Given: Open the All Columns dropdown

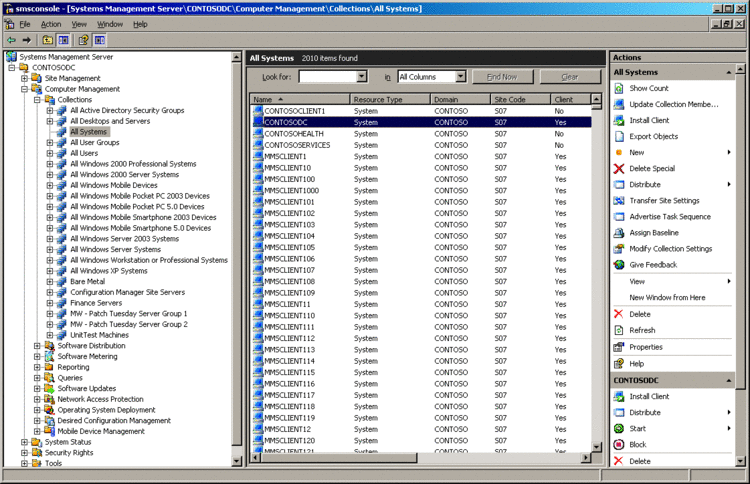Looking at the screenshot, I should coord(461,76).
